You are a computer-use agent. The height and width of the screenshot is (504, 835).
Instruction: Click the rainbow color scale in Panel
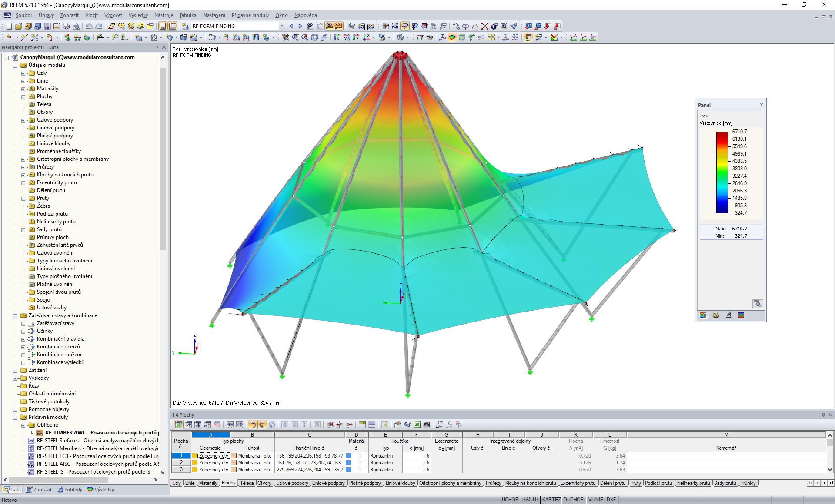tap(722, 172)
